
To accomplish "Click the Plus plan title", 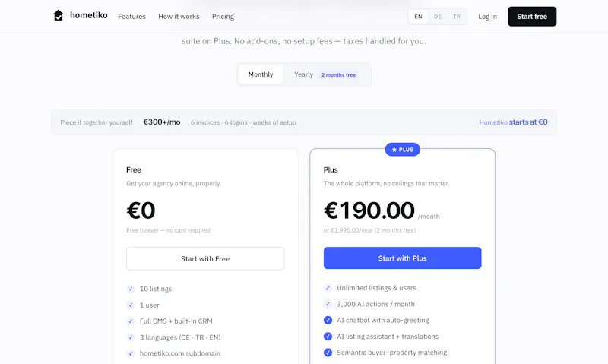I will click(331, 169).
